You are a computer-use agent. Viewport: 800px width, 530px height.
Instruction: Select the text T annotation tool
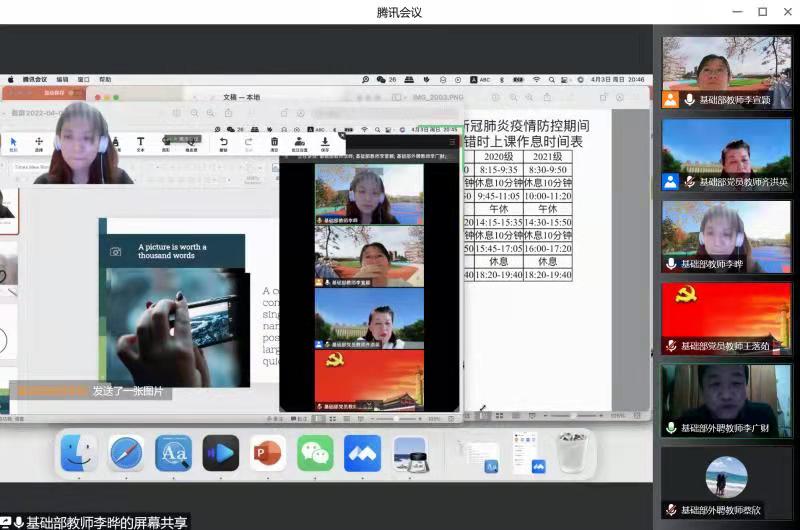coord(140,143)
